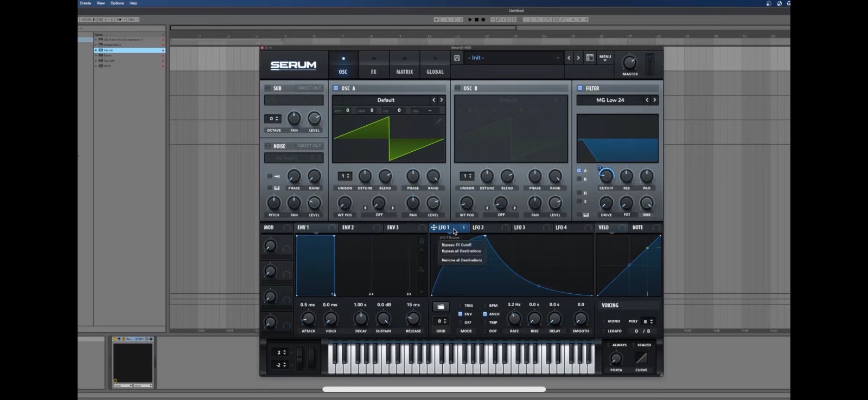The width and height of the screenshot is (868, 400).
Task: Choose Remove all Destinations from context menu
Action: coord(461,260)
